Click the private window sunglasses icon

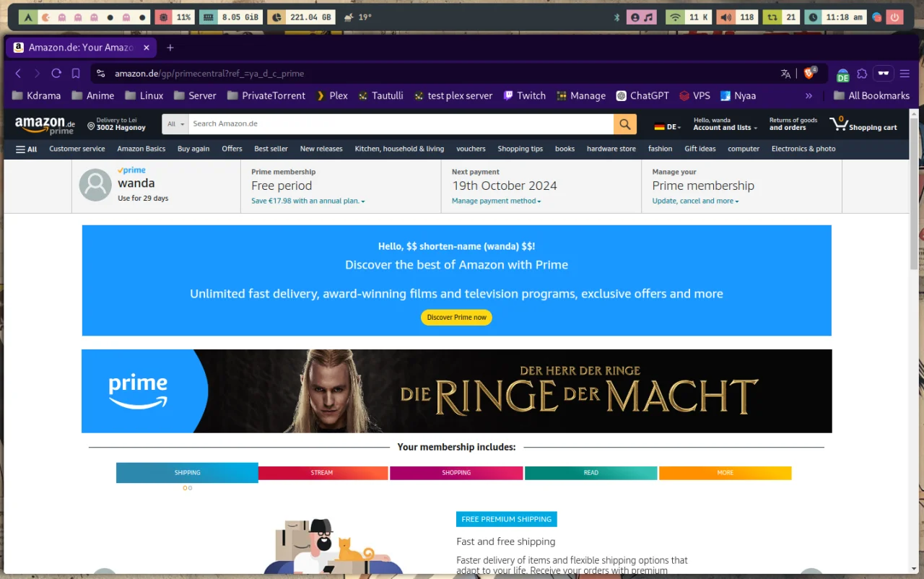pyautogui.click(x=883, y=74)
